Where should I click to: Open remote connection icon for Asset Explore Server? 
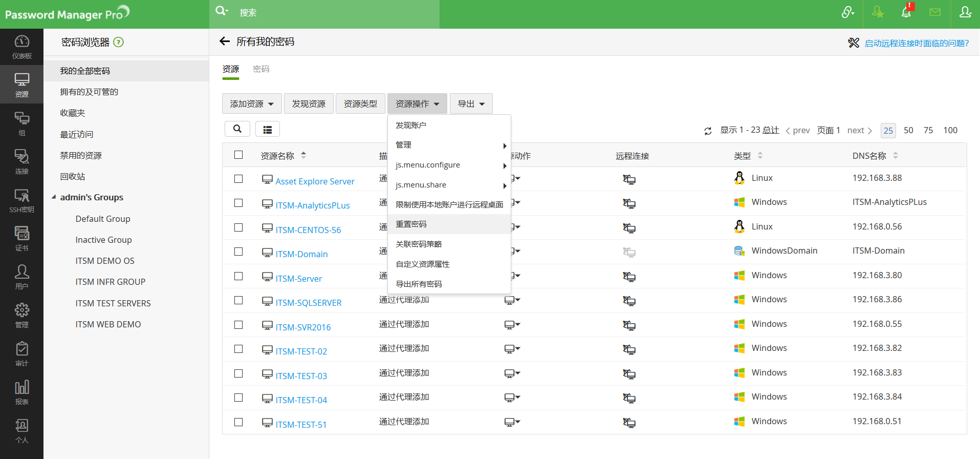[629, 179]
